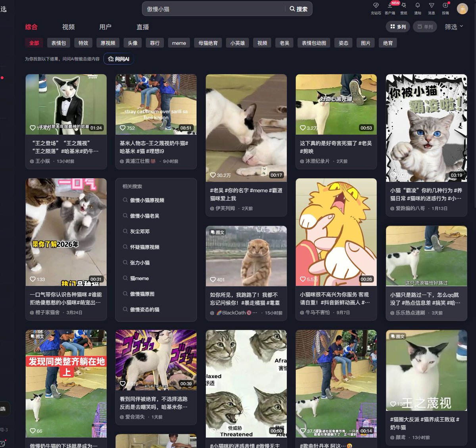Screen dimensions: 476x448
Task: Like the video with 752 likes
Action: [x=123, y=128]
